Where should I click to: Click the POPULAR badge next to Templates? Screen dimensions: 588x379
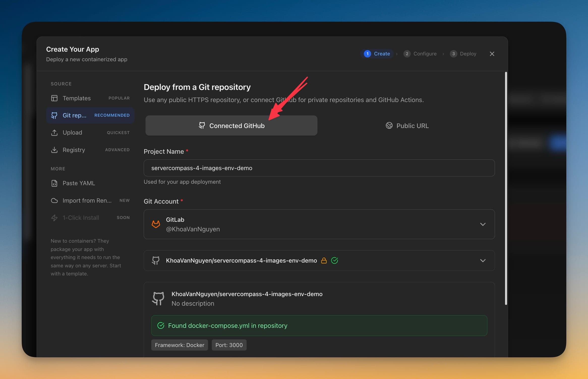(119, 98)
